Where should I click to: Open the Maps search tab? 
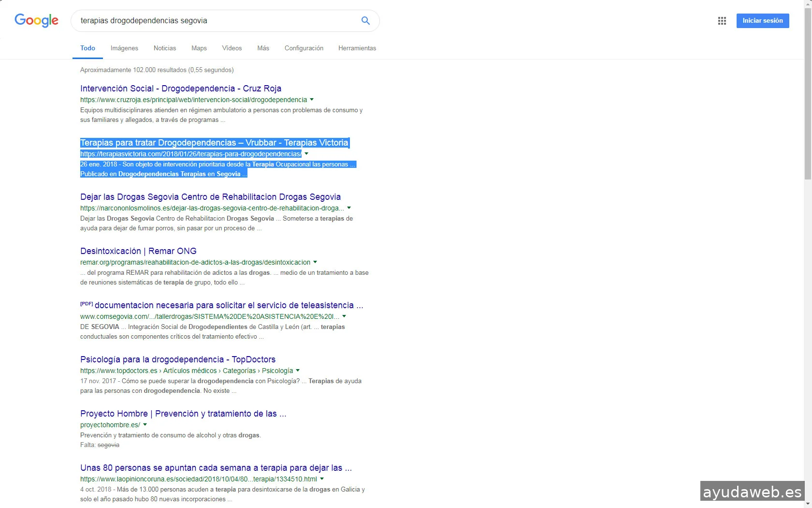pos(199,48)
